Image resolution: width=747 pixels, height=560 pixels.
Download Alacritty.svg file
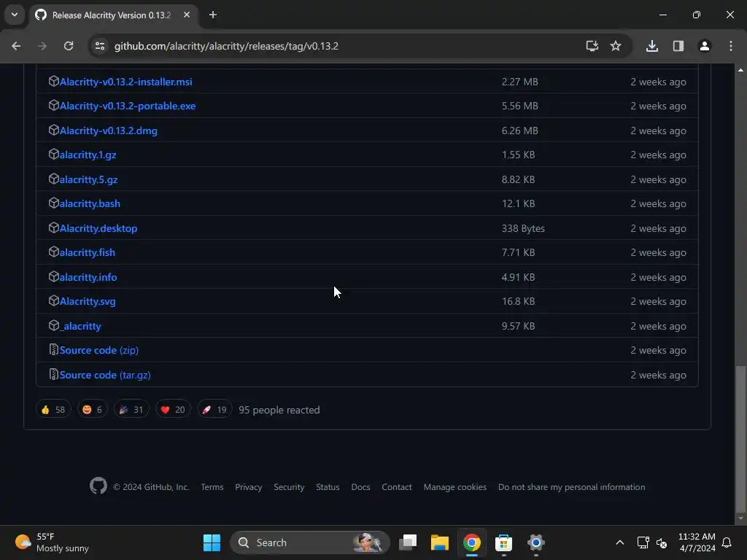(x=88, y=301)
